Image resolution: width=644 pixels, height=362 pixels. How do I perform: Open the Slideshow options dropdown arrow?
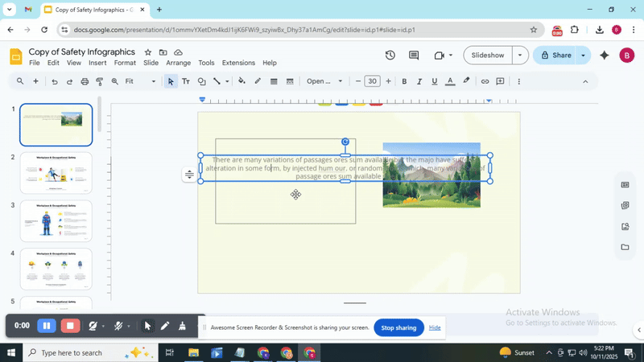click(520, 56)
